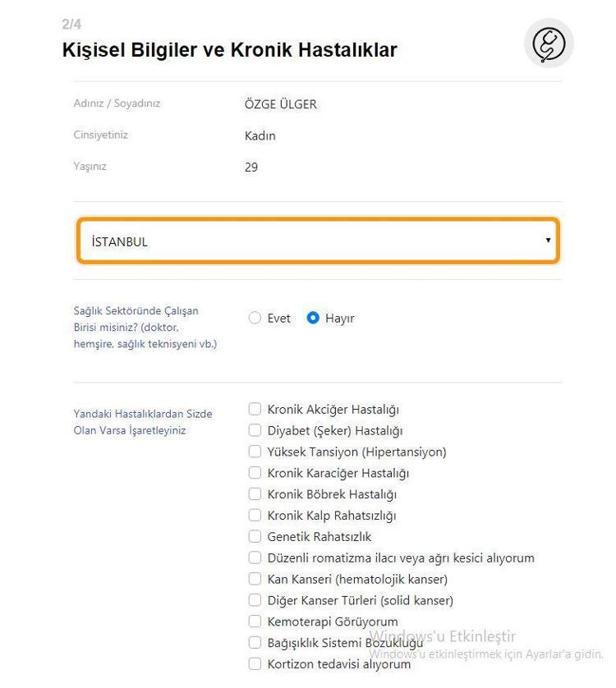Check Genetik Rahatsızlık checkbox
Viewport: 616px width, 688px height.
255,536
